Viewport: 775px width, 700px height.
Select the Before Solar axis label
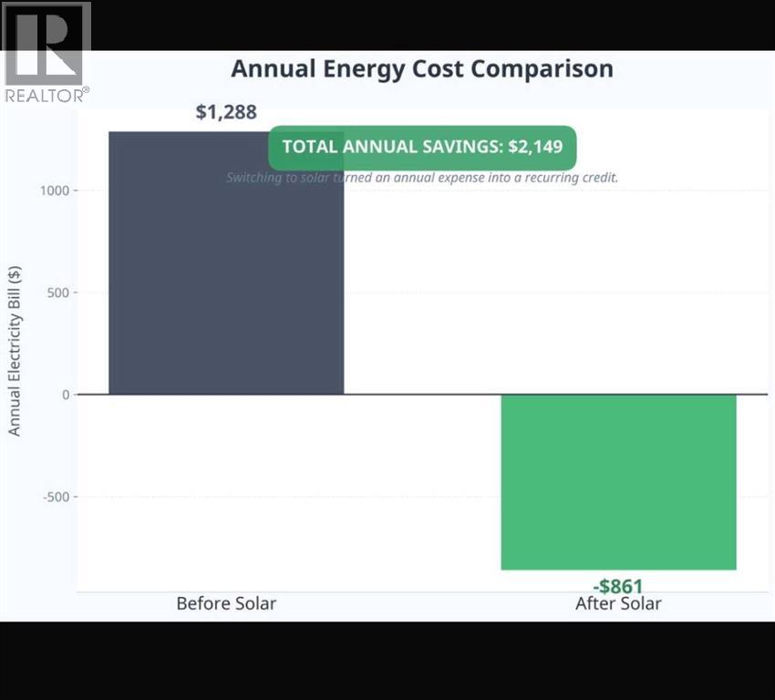click(x=226, y=603)
